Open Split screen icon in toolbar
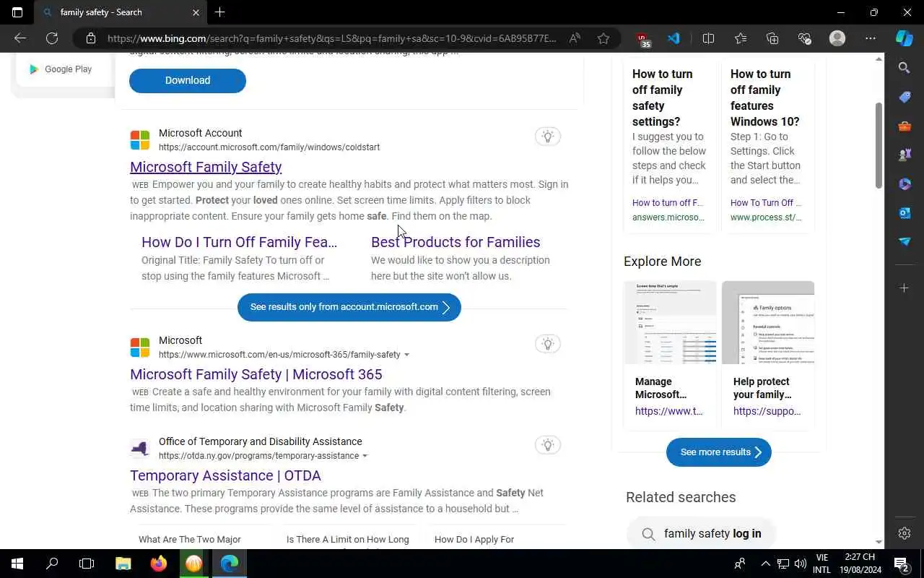Screen dimensions: 924x578 (708, 38)
